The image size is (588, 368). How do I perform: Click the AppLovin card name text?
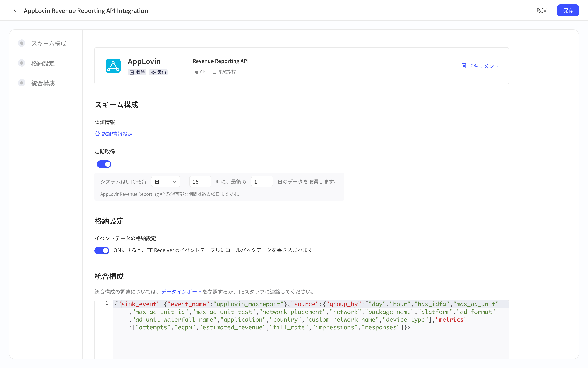click(x=144, y=61)
